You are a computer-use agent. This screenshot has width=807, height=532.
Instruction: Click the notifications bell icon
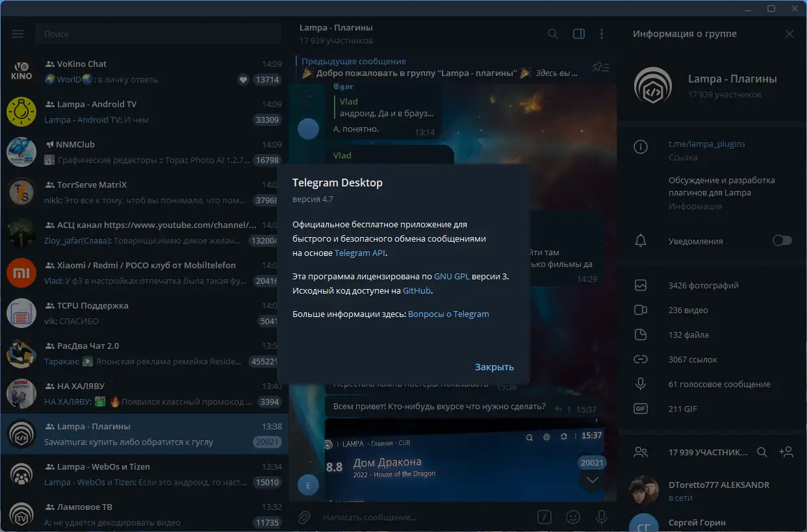[641, 241]
